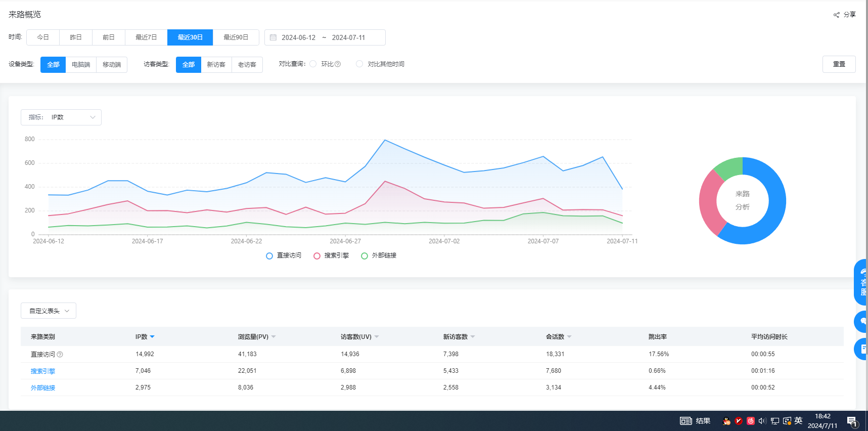Click the 平均访问时长 column header
This screenshot has height=431, width=868.
[x=769, y=337]
